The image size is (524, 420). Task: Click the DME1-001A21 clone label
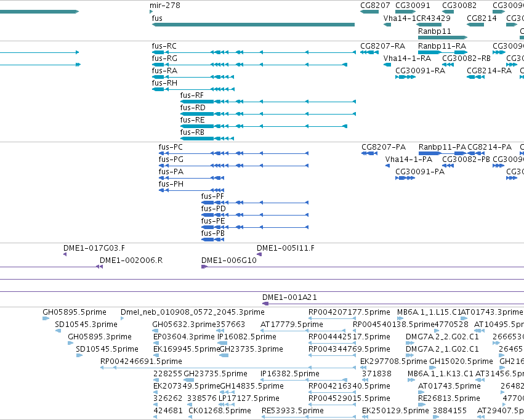[289, 297]
